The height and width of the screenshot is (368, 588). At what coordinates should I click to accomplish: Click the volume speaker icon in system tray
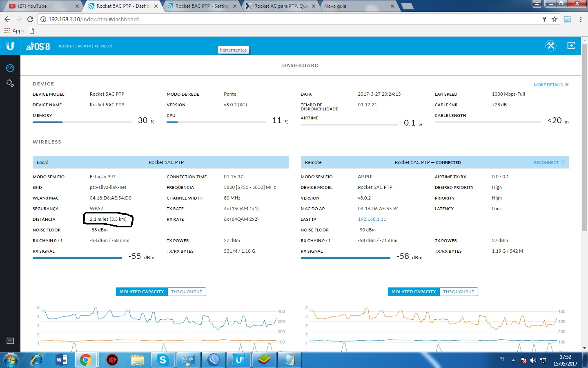(x=533, y=360)
